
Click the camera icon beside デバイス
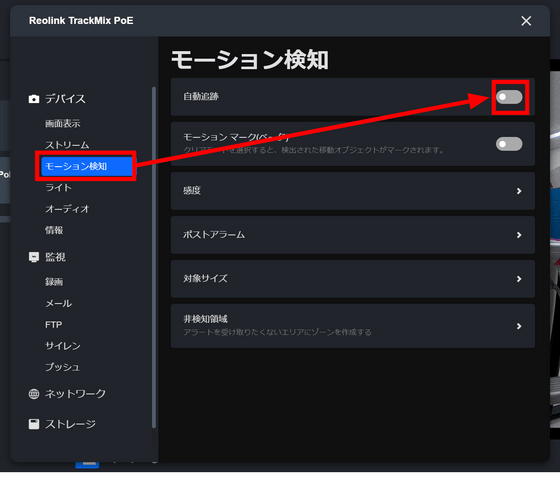34,99
